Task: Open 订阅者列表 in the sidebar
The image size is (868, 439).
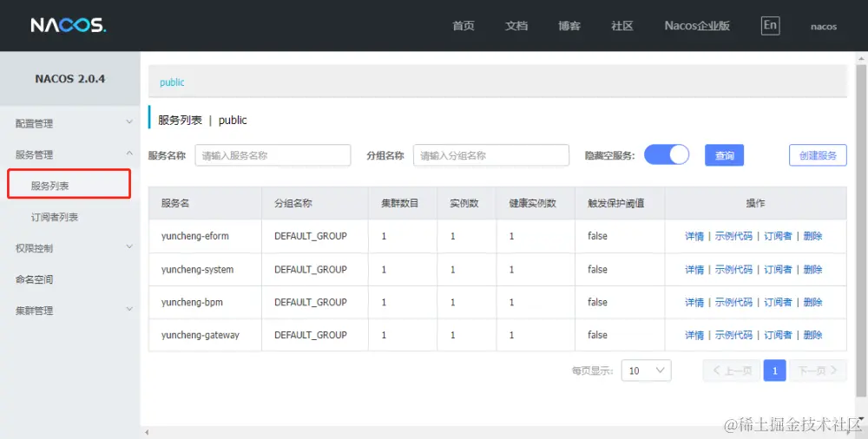Action: 54,217
